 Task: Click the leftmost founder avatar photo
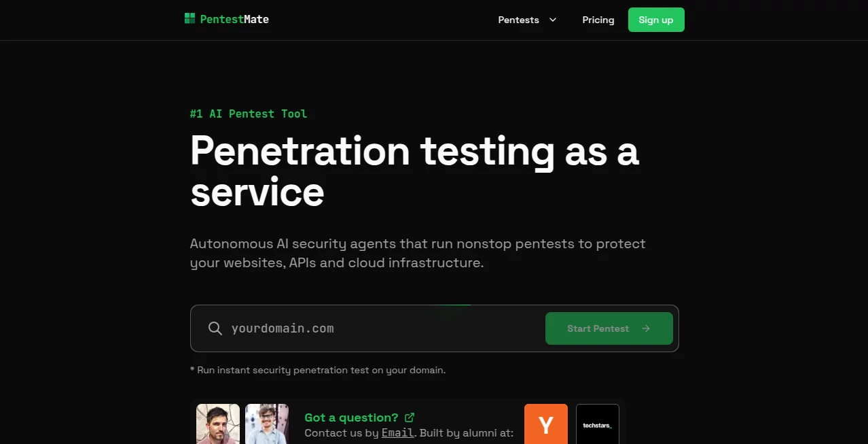[x=217, y=425]
